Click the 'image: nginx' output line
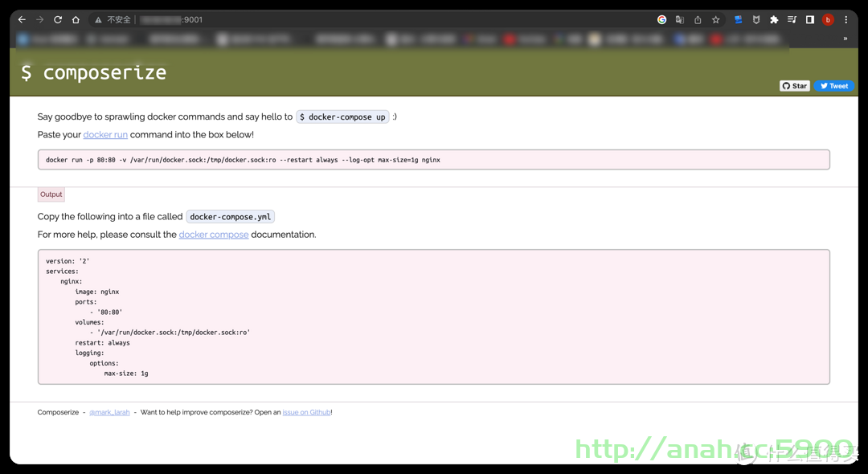 point(97,292)
